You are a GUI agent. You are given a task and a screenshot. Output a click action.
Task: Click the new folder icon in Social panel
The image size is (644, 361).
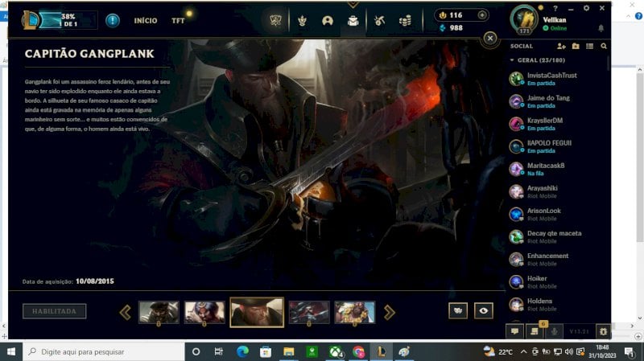click(x=576, y=47)
